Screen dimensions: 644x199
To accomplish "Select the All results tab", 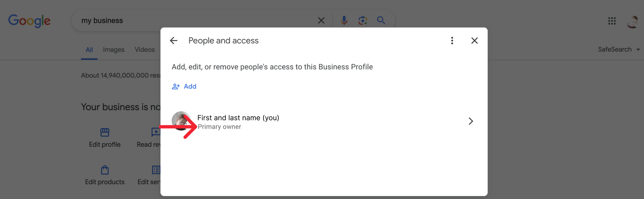I will pyautogui.click(x=89, y=50).
